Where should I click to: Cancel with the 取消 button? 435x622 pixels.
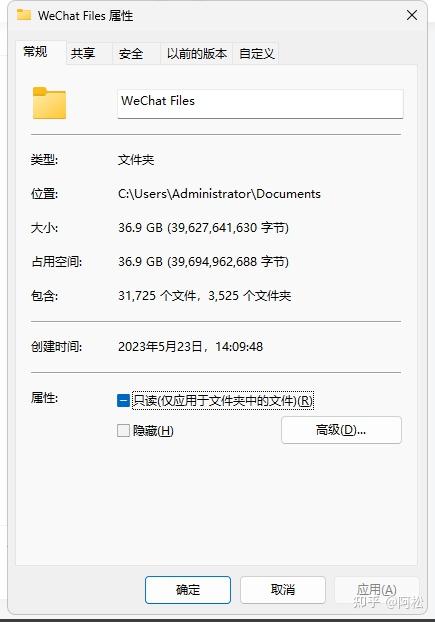[283, 590]
